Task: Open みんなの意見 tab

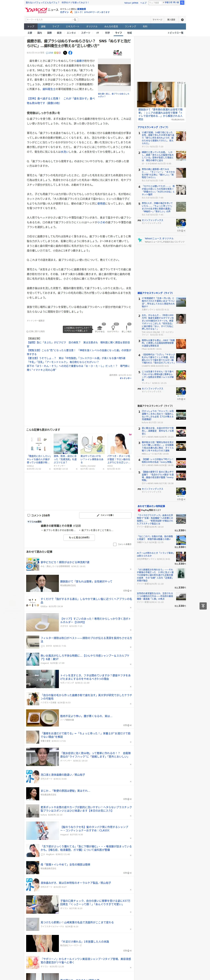Action: point(111,27)
